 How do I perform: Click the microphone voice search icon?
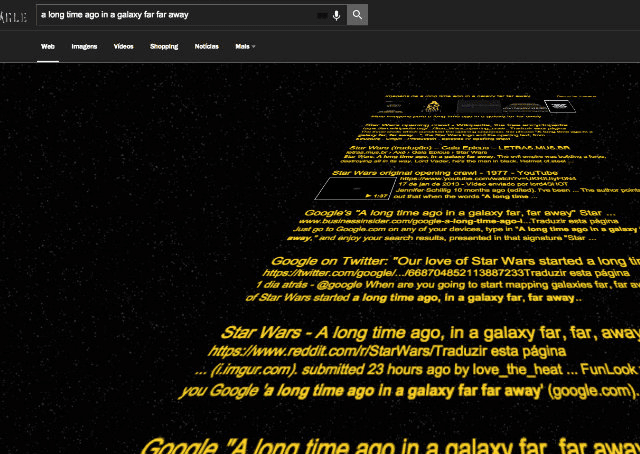coord(336,16)
